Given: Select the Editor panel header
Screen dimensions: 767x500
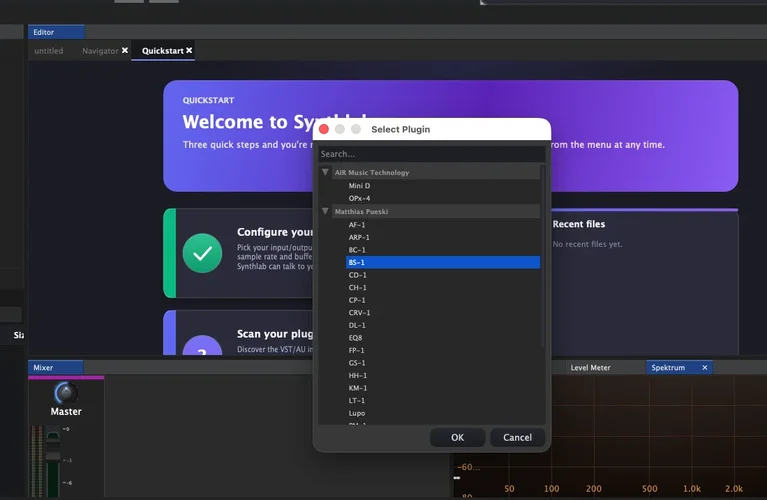Looking at the screenshot, I should [56, 32].
